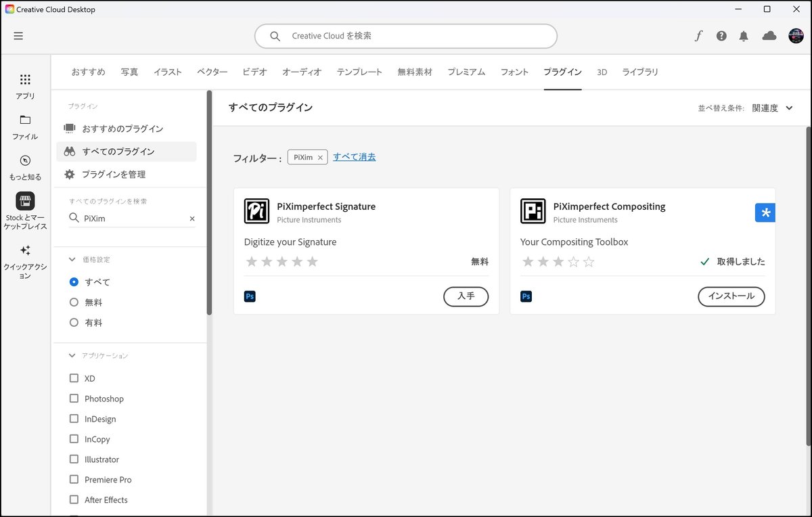Open the 並べ替え条件 関連度 sort dropdown
Viewport: 812px width, 517px height.
click(771, 108)
